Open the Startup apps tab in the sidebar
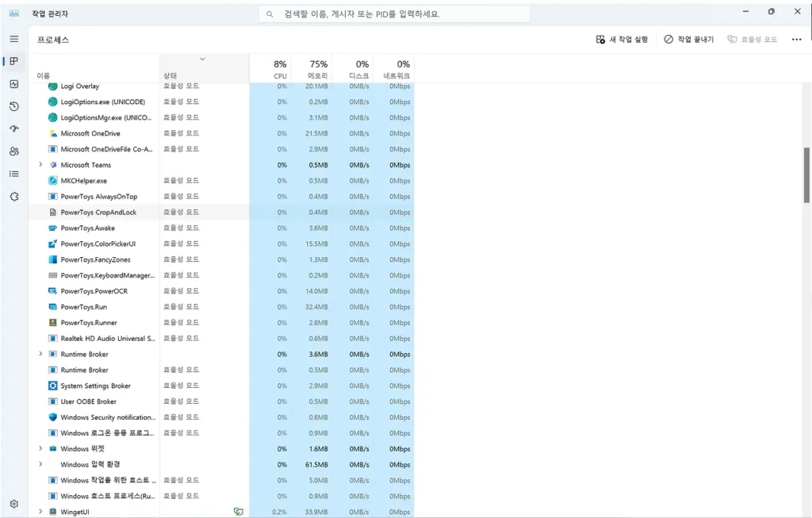The width and height of the screenshot is (812, 518). pyautogui.click(x=14, y=129)
